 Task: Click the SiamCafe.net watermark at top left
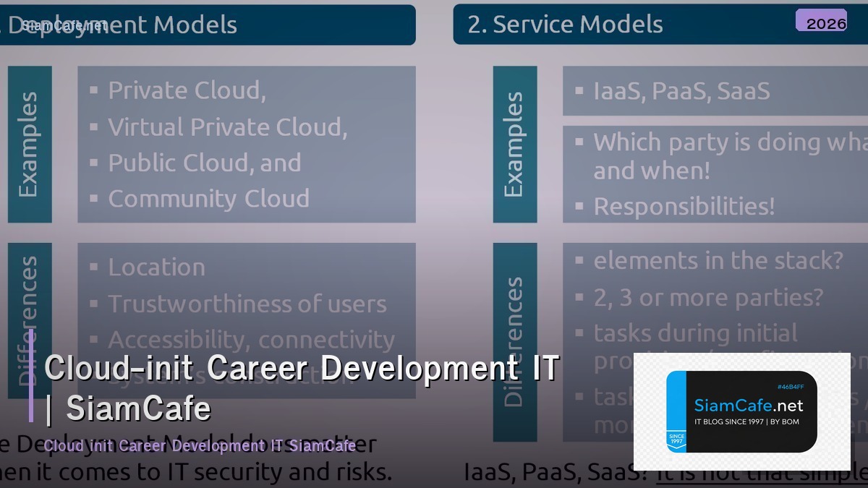64,24
